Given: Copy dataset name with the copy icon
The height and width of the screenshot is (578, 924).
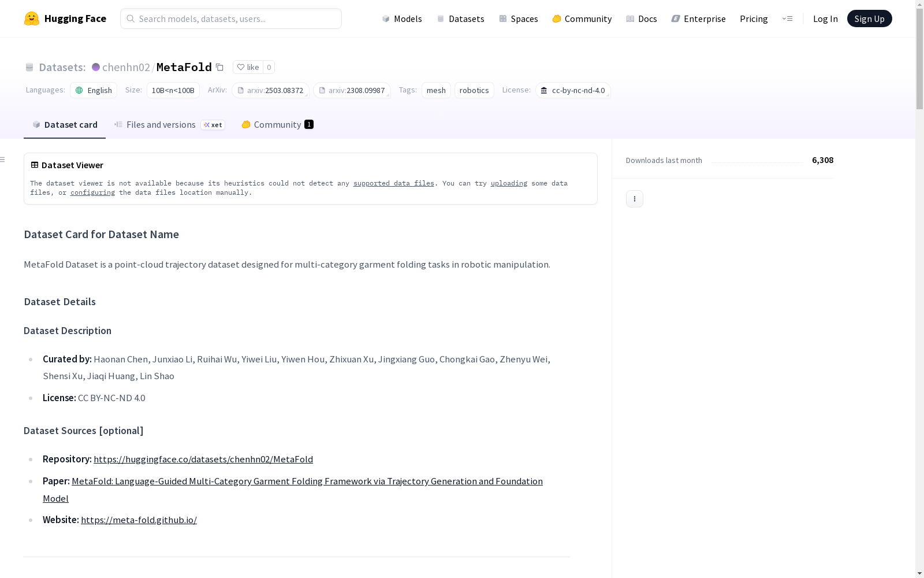Looking at the screenshot, I should (219, 67).
